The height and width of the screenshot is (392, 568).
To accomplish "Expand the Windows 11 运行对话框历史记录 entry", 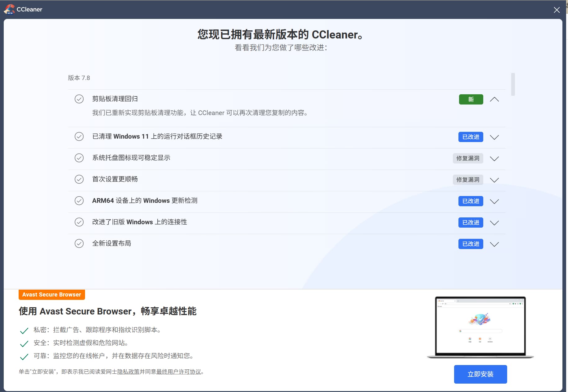I will (494, 137).
